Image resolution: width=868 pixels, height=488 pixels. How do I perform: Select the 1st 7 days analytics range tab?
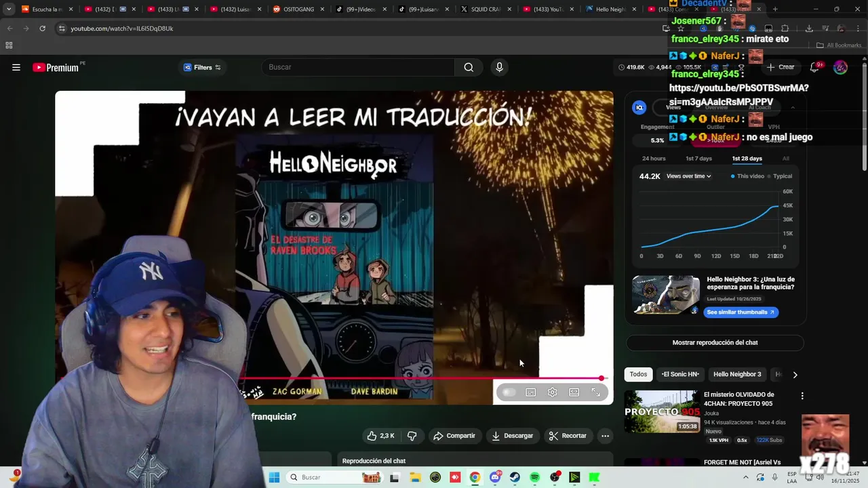698,159
